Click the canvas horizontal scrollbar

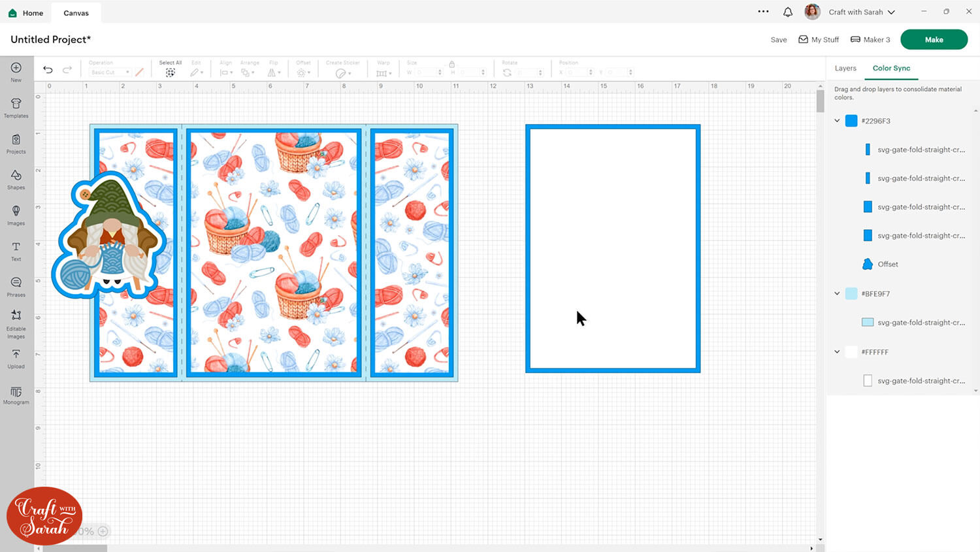[x=75, y=549]
